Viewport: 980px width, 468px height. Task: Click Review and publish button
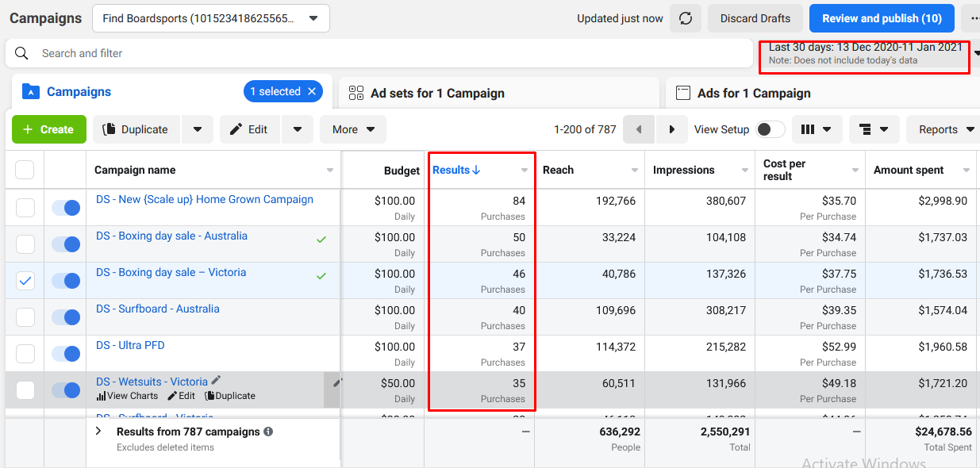pyautogui.click(x=882, y=18)
